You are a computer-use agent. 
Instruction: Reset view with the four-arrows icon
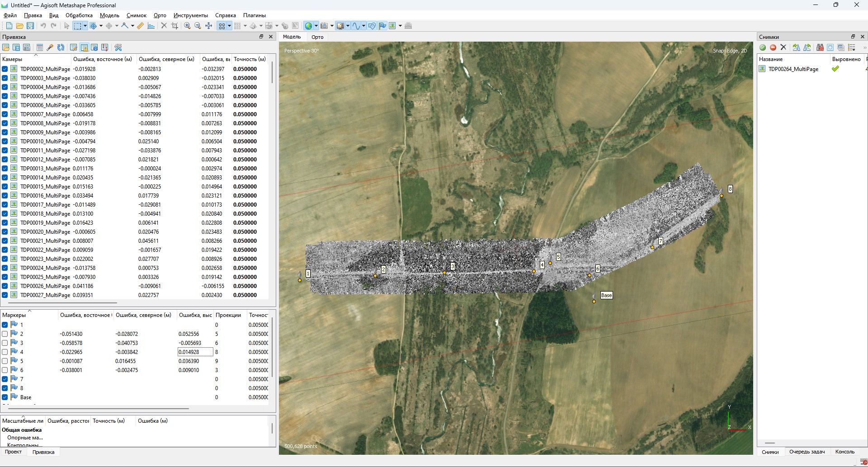pos(209,26)
